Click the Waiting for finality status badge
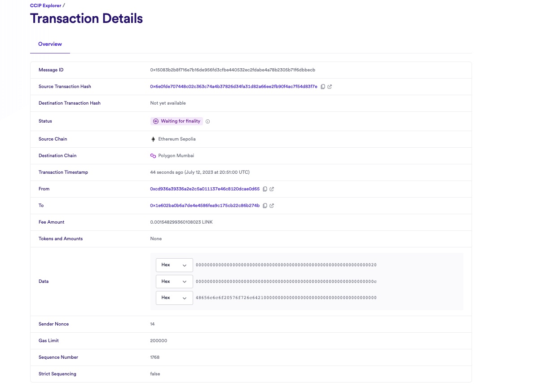547x392 pixels. point(176,121)
